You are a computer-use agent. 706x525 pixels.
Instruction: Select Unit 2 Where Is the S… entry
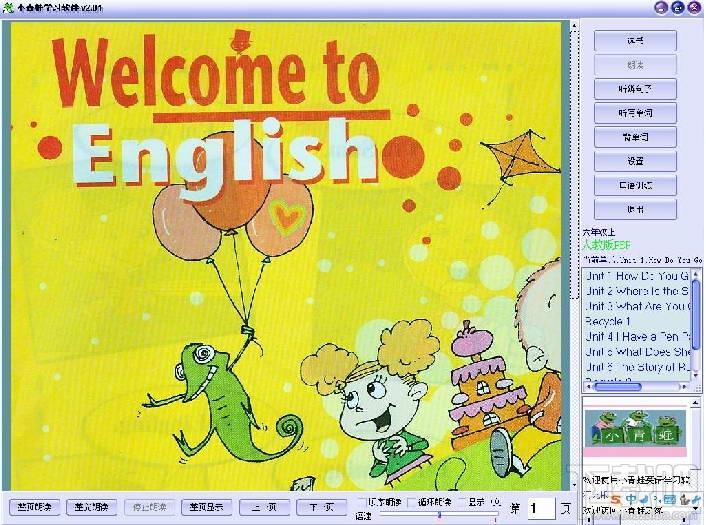click(x=637, y=291)
